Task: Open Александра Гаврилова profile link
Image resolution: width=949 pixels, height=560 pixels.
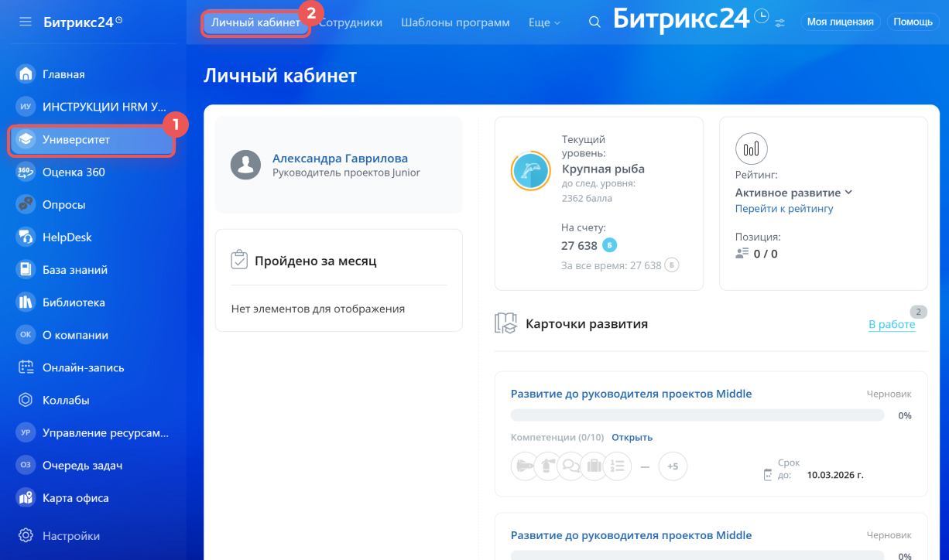Action: click(340, 159)
